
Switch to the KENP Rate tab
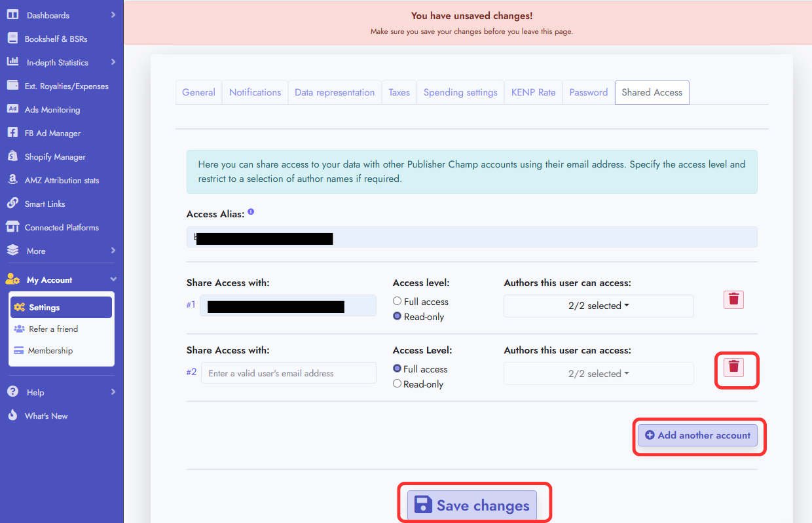pyautogui.click(x=533, y=92)
